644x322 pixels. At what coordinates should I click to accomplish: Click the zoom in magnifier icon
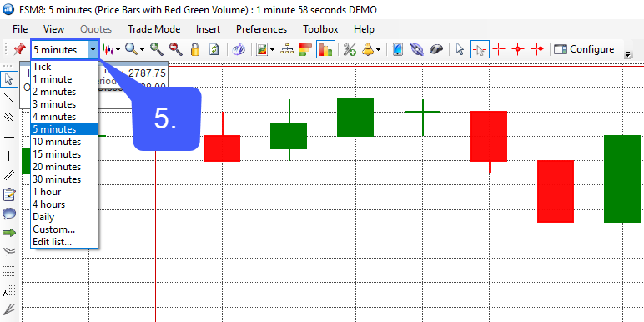(157, 49)
